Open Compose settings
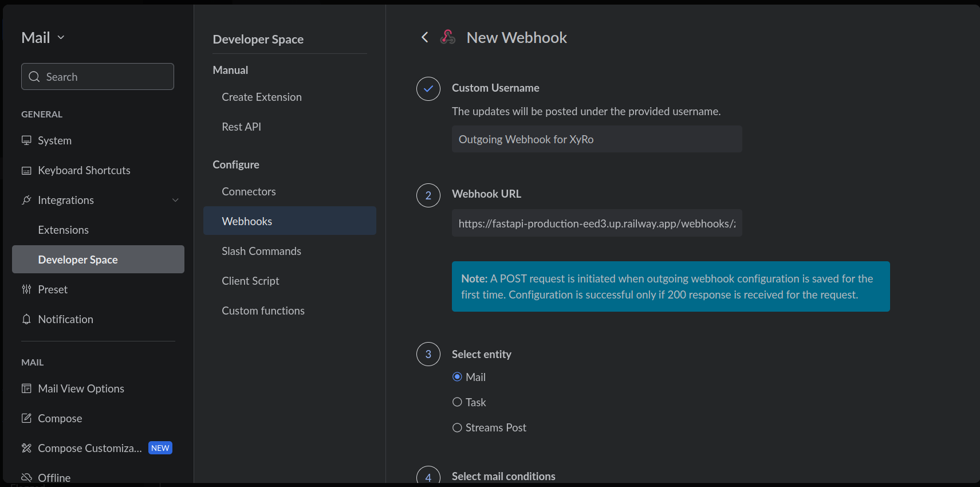980x487 pixels. pos(98,418)
